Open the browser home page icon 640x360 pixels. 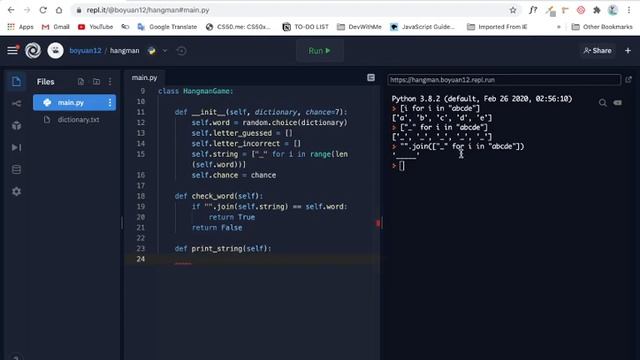[59, 10]
